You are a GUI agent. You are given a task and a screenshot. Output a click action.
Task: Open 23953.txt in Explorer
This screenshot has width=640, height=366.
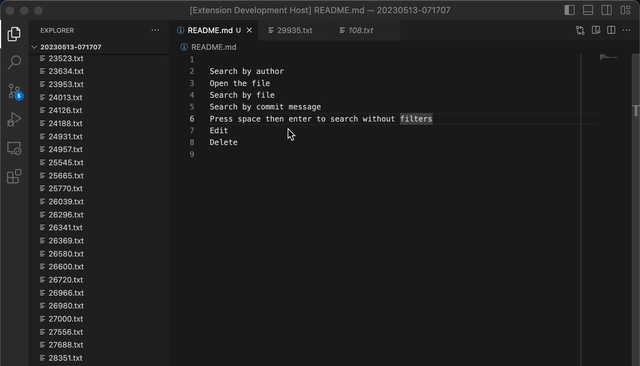point(99,84)
